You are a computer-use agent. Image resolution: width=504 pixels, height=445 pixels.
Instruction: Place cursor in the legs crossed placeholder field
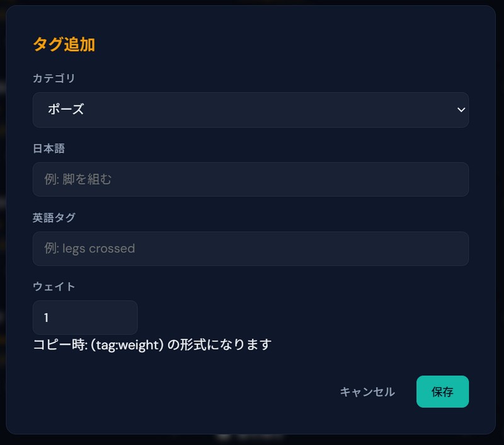pyautogui.click(x=250, y=248)
